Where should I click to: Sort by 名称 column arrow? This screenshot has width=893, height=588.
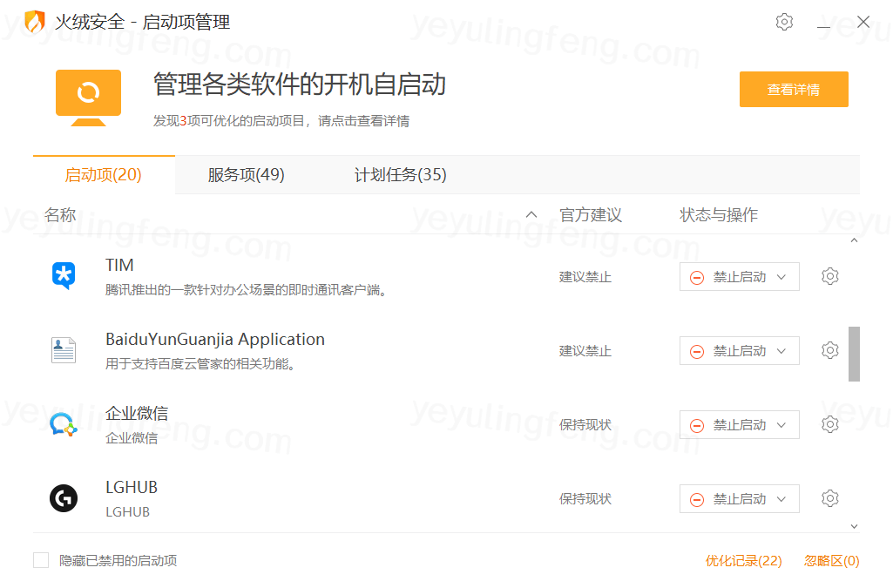[531, 214]
